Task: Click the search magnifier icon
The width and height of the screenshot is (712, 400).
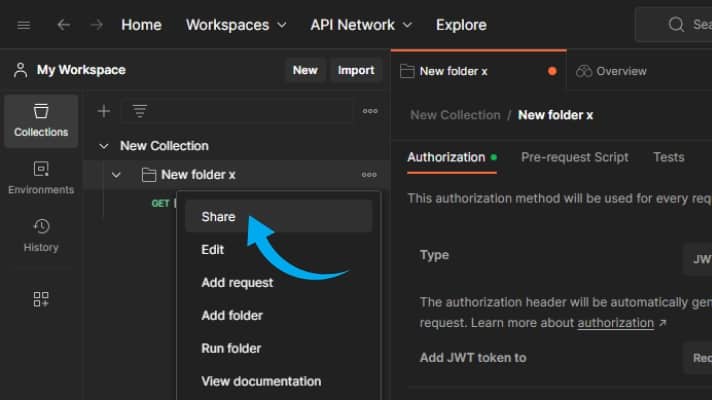Action: (676, 25)
